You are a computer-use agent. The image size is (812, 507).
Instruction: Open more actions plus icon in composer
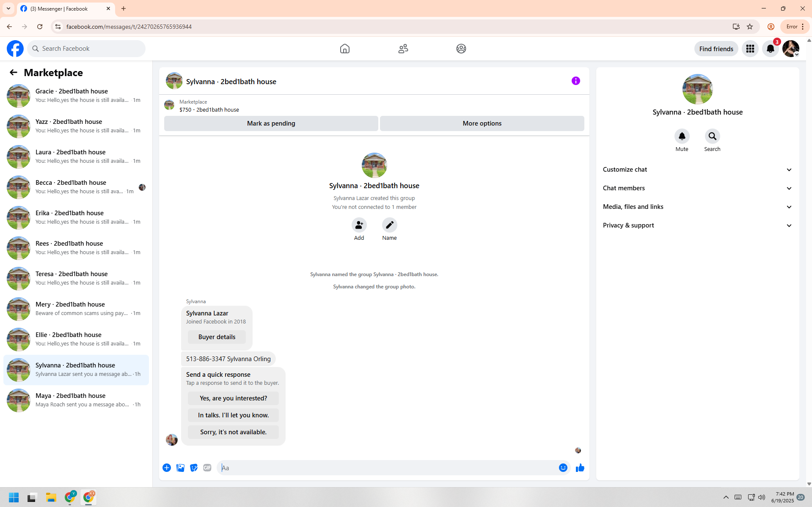pyautogui.click(x=167, y=468)
